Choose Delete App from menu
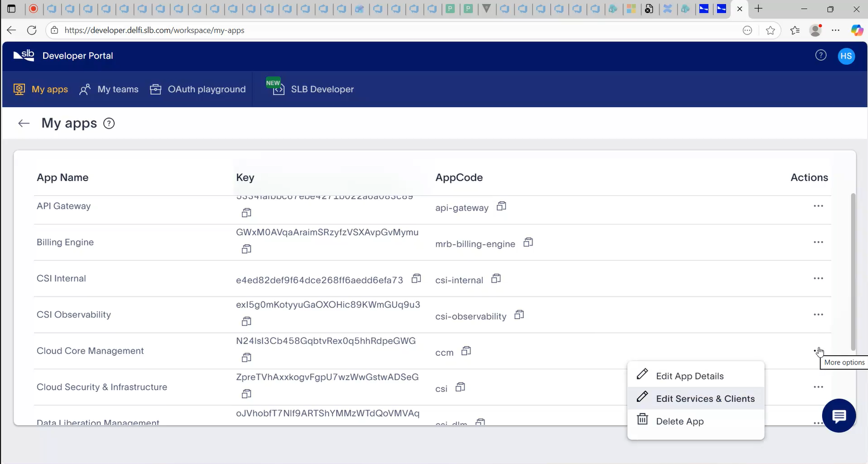Image resolution: width=868 pixels, height=464 pixels. pyautogui.click(x=696, y=421)
